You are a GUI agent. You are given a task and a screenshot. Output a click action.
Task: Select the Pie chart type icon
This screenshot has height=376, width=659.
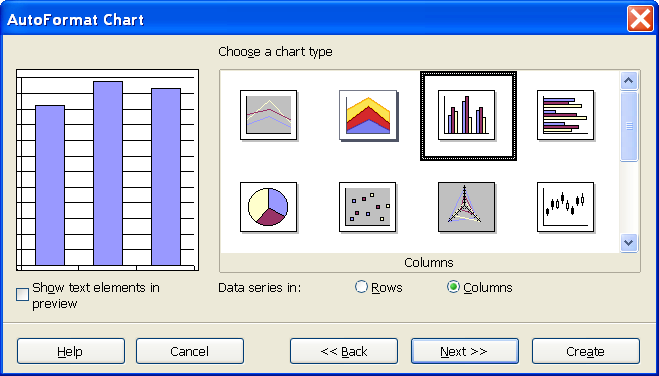click(x=269, y=207)
